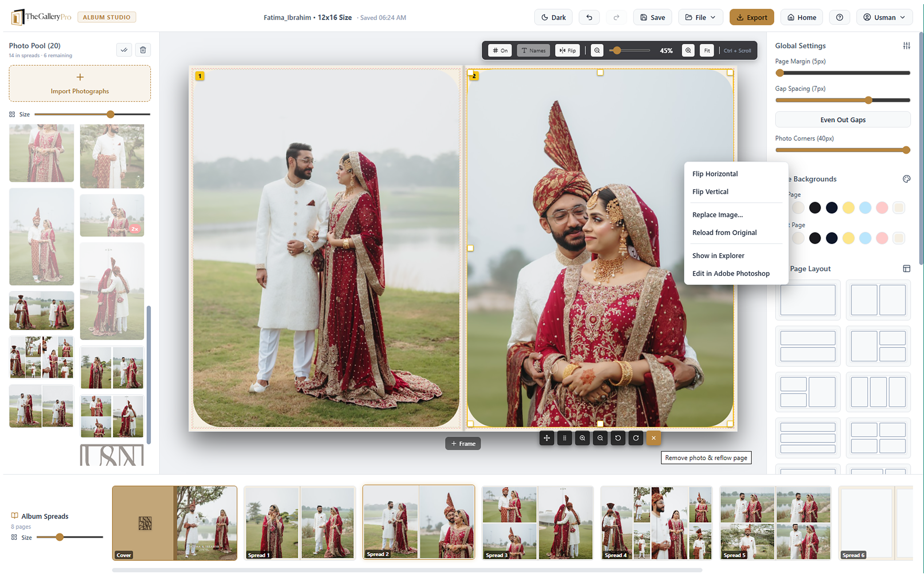Click grid icon beside Album Spreads Size
The height and width of the screenshot is (578, 924).
[14, 537]
